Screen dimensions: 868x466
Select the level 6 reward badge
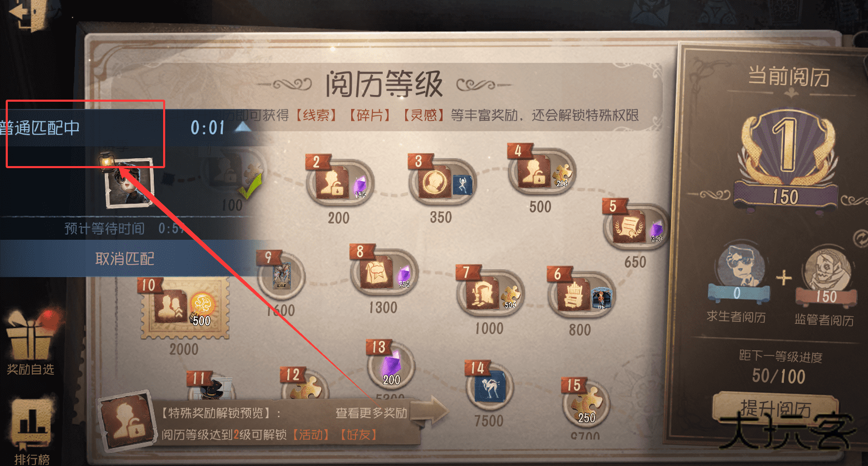[580, 294]
